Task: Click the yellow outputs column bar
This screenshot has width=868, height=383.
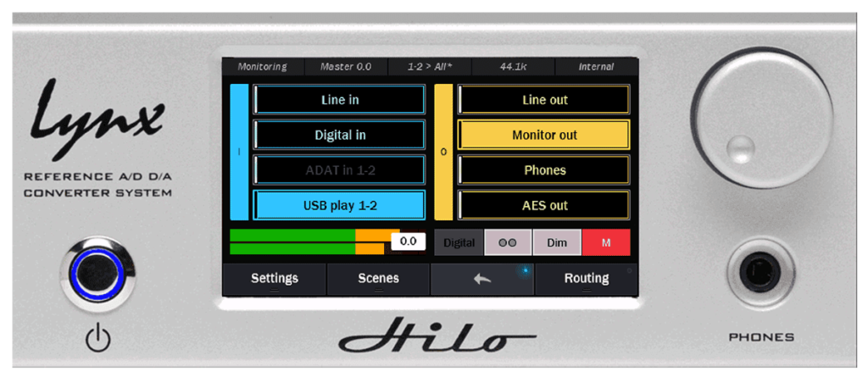Action: click(x=443, y=153)
